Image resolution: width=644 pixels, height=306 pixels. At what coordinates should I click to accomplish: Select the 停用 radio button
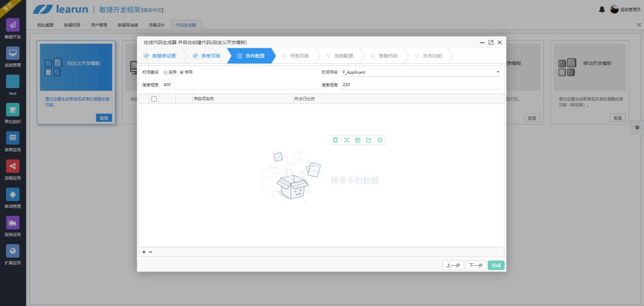click(182, 72)
